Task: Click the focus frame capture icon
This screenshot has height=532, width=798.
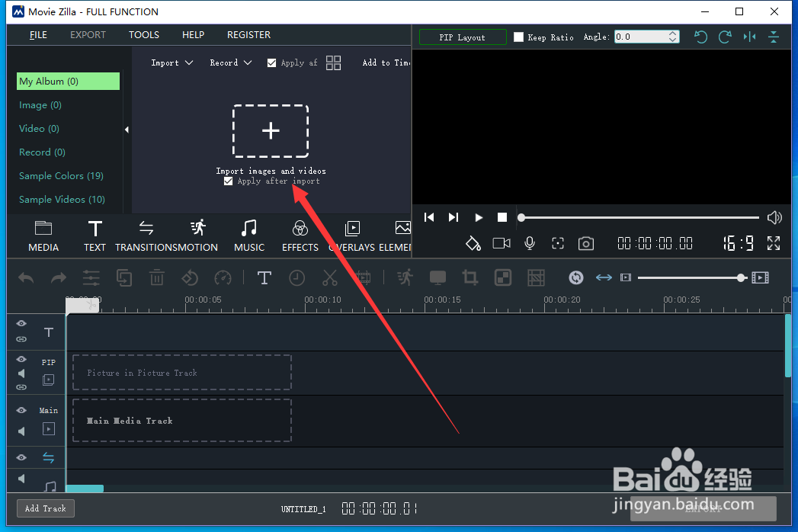Action: [x=558, y=243]
